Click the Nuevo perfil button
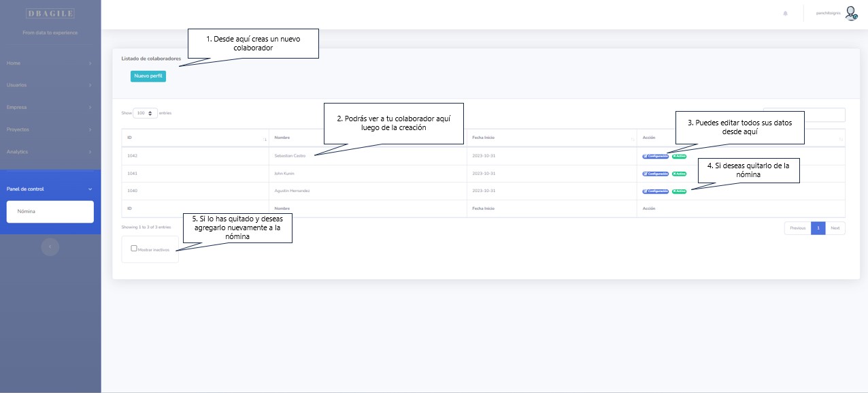868x393 pixels. (x=148, y=76)
